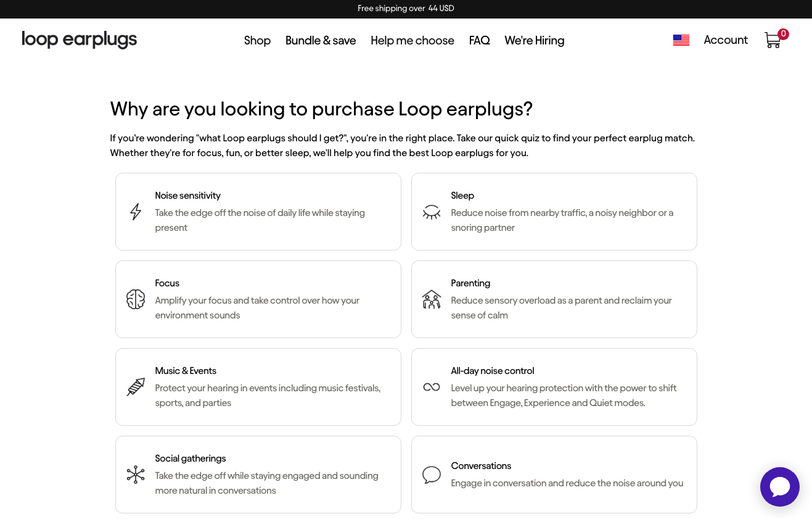Open the Bundle & save menu
Viewport: 812px width, 519px height.
point(321,40)
